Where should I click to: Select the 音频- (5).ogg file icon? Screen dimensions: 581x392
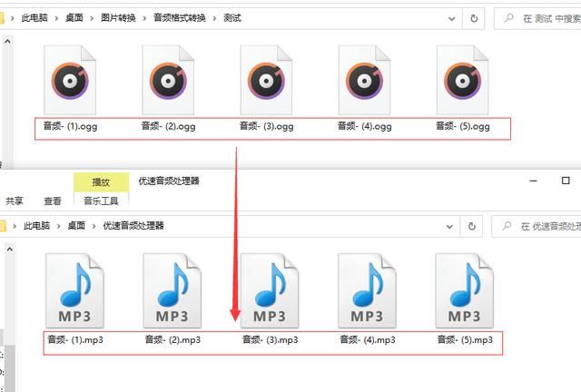pyautogui.click(x=462, y=80)
